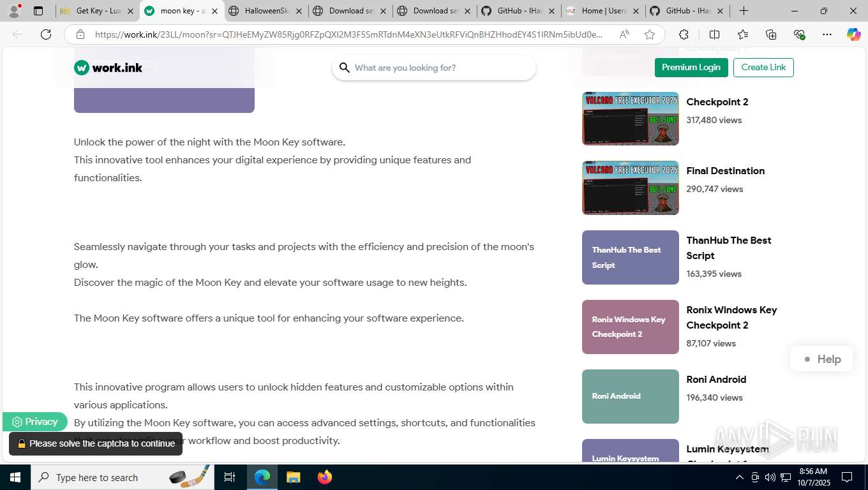Image resolution: width=868 pixels, height=490 pixels.
Task: Open the tab actions menu icon
Action: pos(38,11)
